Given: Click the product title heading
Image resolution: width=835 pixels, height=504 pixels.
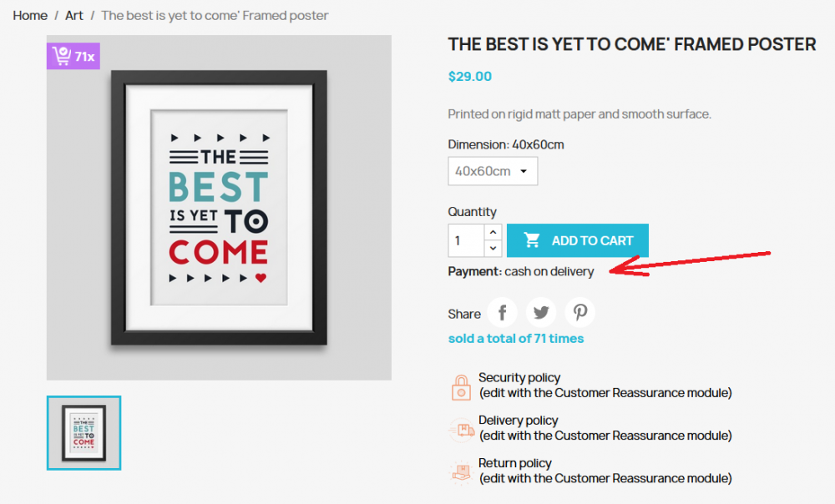Looking at the screenshot, I should pos(631,44).
